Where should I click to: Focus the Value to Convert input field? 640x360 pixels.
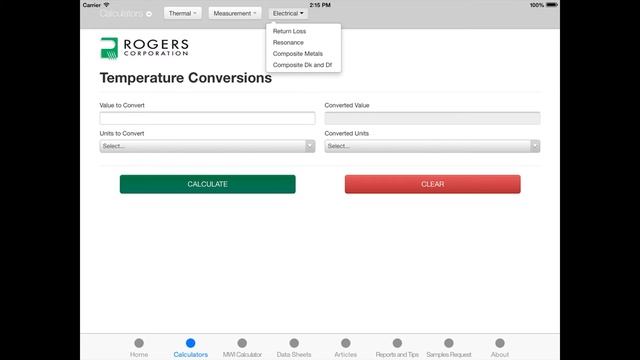pyautogui.click(x=207, y=118)
